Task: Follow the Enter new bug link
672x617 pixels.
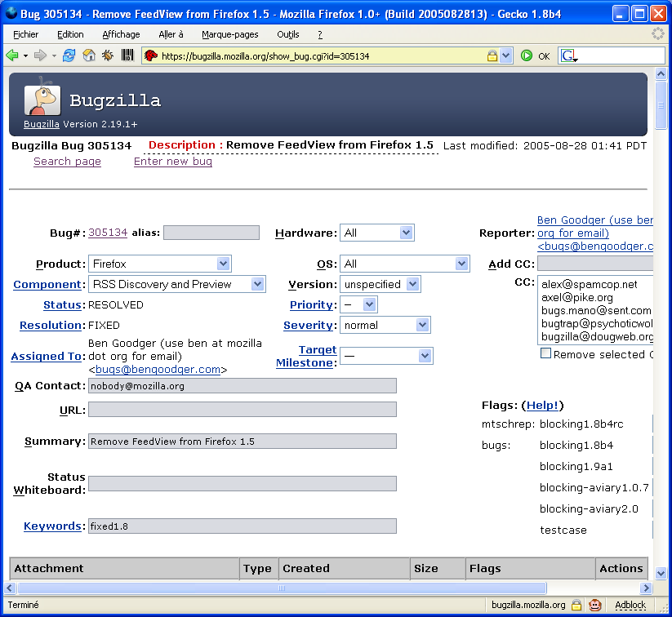Action: coord(173,161)
